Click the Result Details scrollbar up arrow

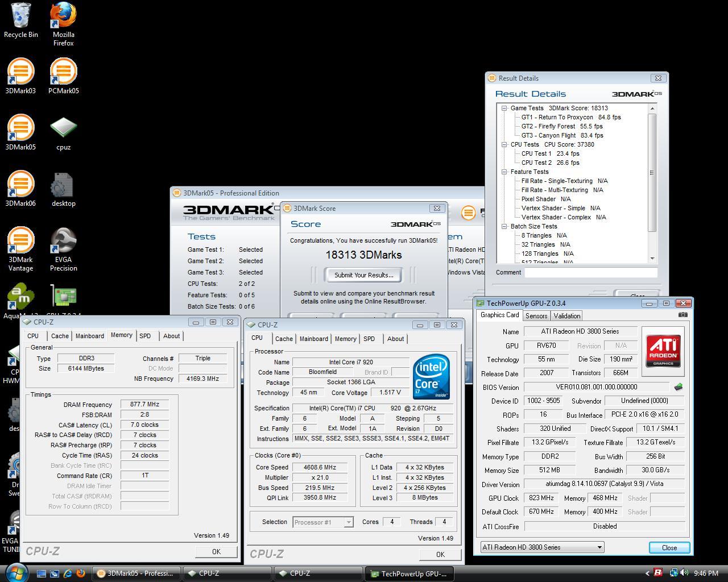click(652, 109)
